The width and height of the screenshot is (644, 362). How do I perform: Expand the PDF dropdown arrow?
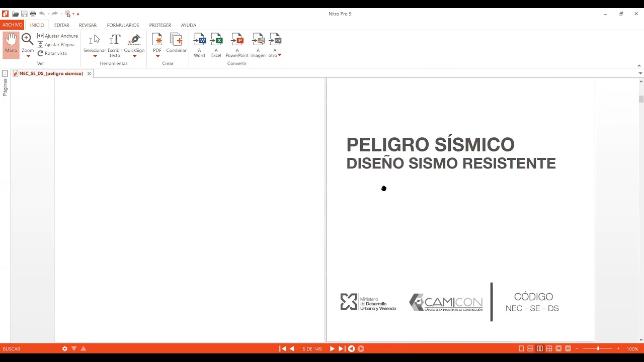[157, 56]
